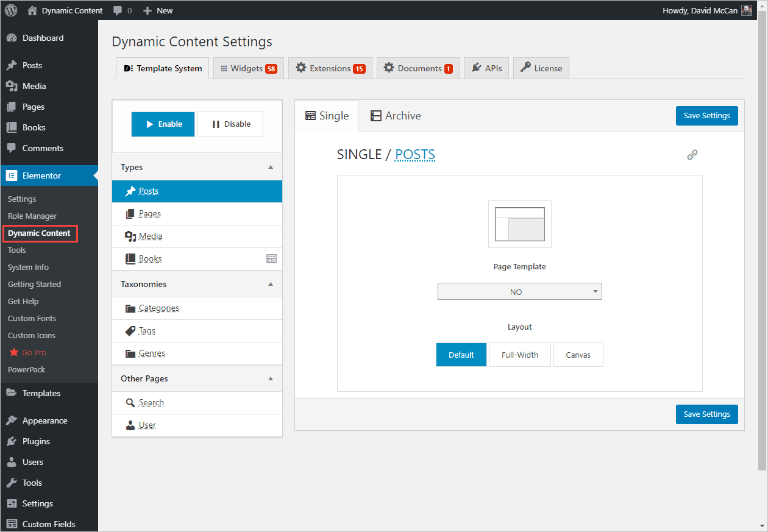768x532 pixels.
Task: Select User under Other Pages
Action: click(197, 425)
